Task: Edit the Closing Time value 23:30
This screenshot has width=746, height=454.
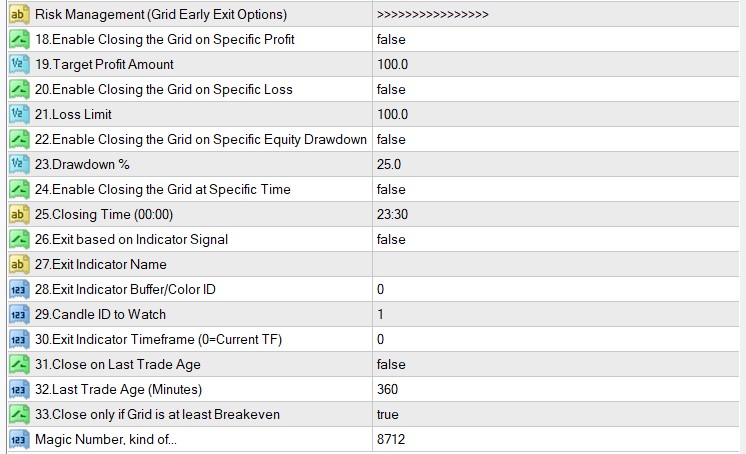Action: click(x=392, y=215)
